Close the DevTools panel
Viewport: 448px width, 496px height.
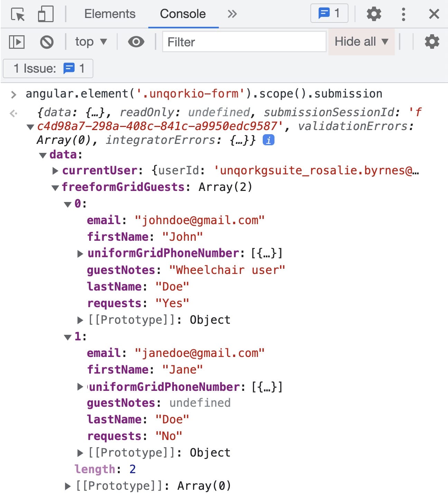pos(434,14)
